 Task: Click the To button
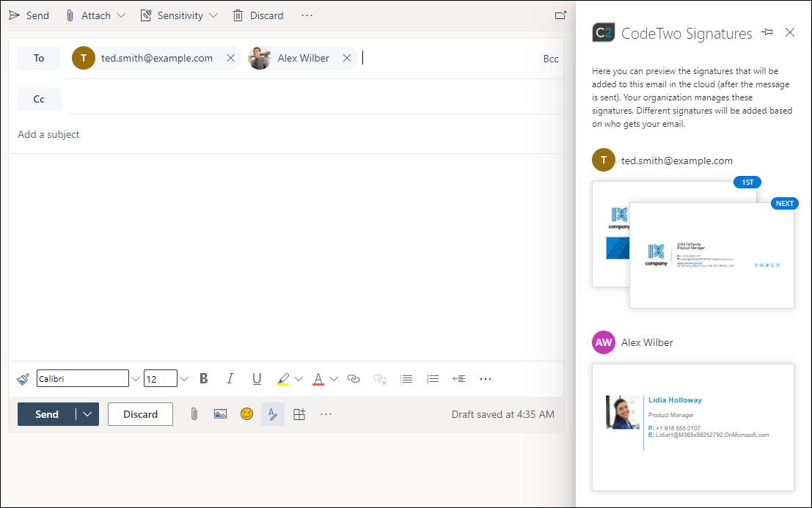[x=39, y=58]
